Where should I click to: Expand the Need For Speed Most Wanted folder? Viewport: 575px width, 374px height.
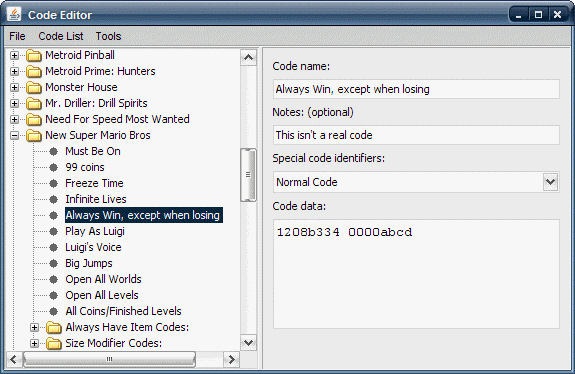pos(14,119)
